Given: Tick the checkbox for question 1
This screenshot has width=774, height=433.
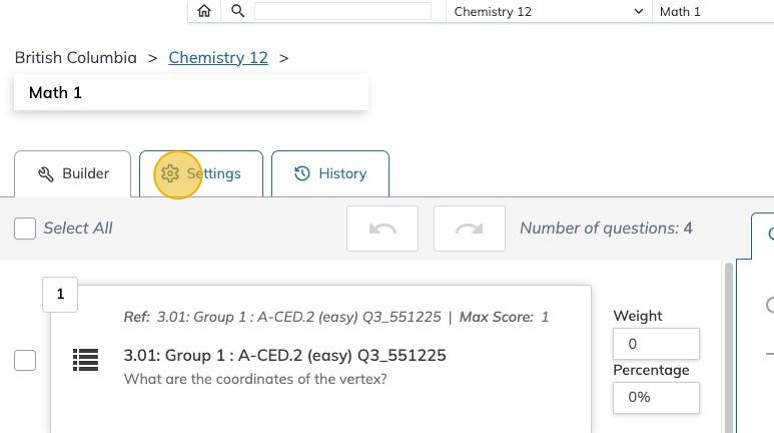Looking at the screenshot, I should (x=25, y=360).
